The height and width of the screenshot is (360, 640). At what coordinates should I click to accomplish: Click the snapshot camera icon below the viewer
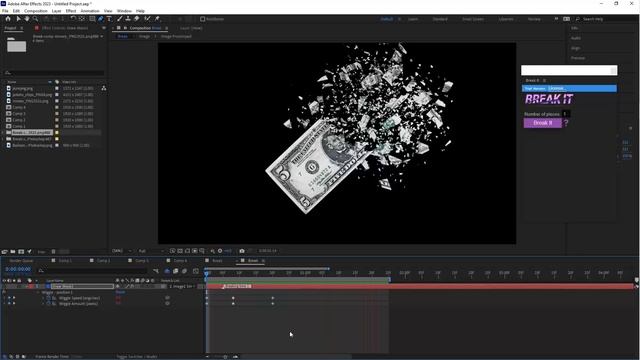(242, 251)
